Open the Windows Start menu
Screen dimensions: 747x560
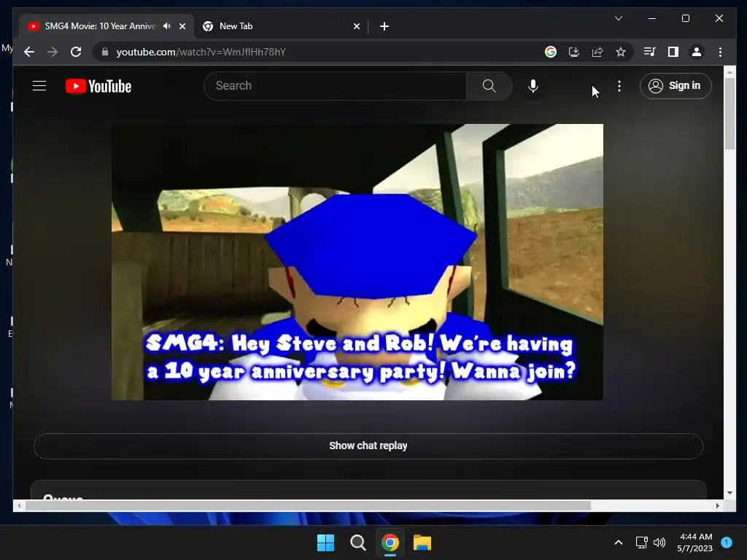pyautogui.click(x=326, y=542)
